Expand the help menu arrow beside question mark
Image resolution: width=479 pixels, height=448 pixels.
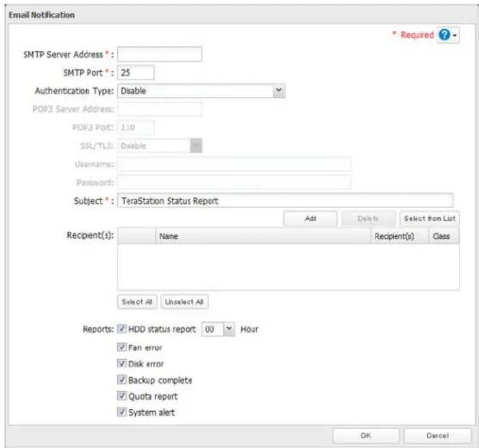pos(455,36)
